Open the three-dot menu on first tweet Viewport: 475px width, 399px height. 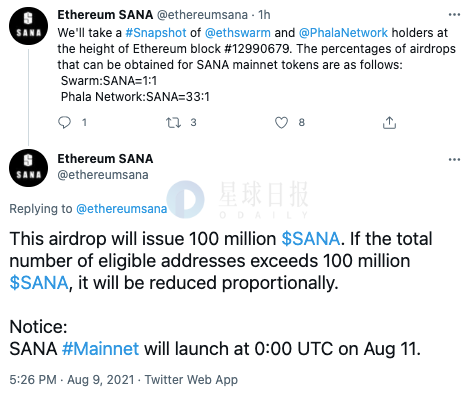tap(454, 15)
